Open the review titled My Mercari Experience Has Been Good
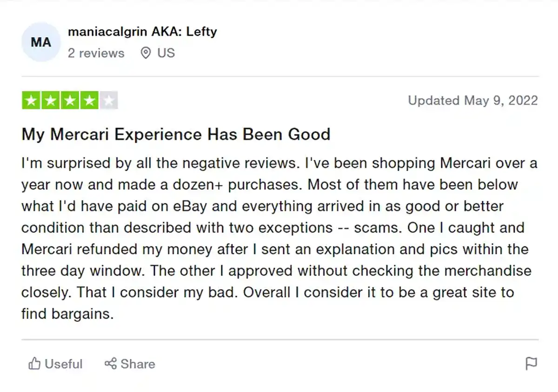 (x=175, y=134)
